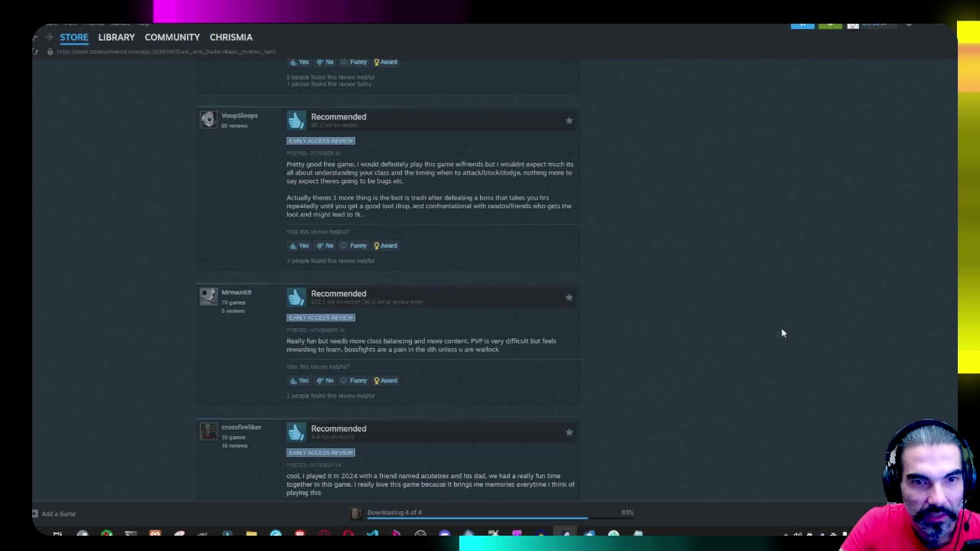The height and width of the screenshot is (551, 980).
Task: Switch to the LIBRARY tab
Action: pyautogui.click(x=116, y=37)
